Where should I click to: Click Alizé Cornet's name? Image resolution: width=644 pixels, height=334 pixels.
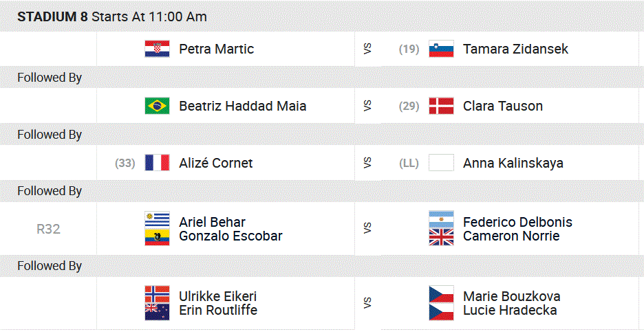coord(215,163)
